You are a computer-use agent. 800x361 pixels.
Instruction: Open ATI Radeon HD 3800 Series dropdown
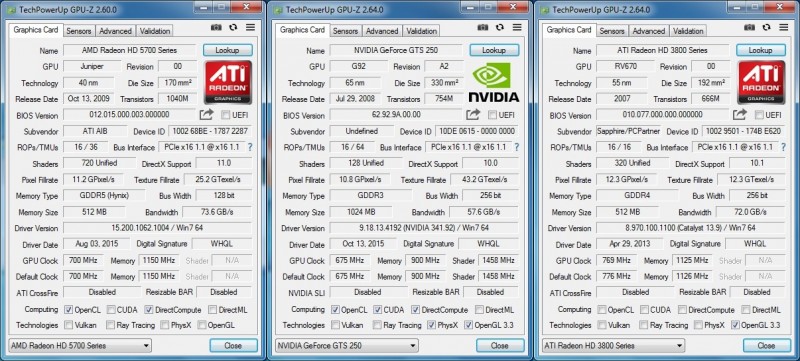click(x=613, y=345)
